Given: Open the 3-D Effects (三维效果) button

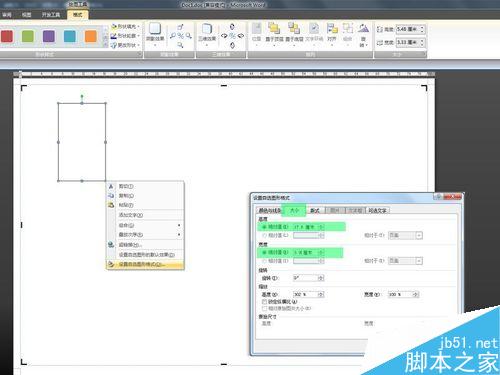Looking at the screenshot, I should [x=207, y=34].
